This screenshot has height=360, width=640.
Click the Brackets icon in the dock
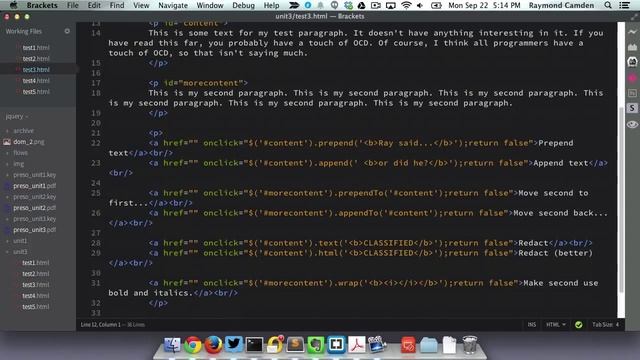tap(336, 344)
